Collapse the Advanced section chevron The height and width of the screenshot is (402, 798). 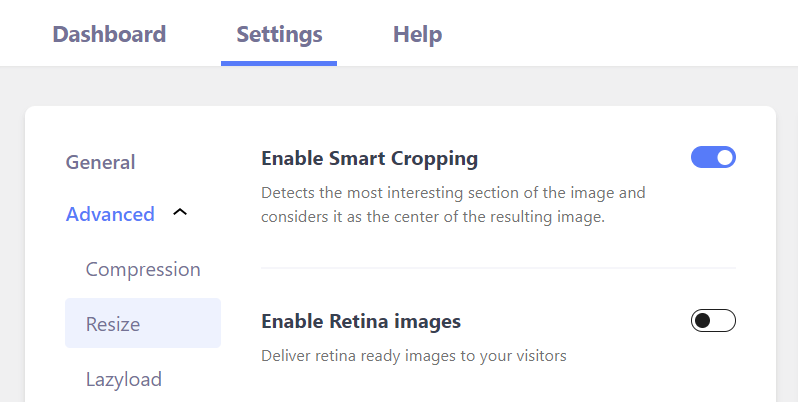tap(180, 213)
